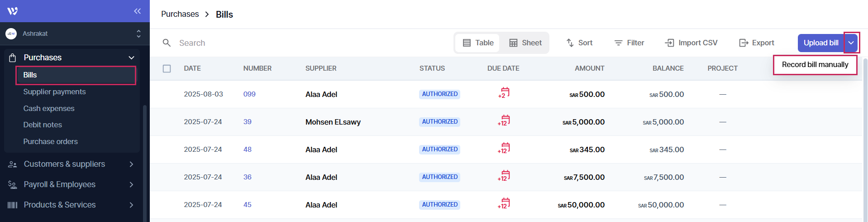Collapse the sidebar with double-chevron icon

pyautogui.click(x=137, y=11)
